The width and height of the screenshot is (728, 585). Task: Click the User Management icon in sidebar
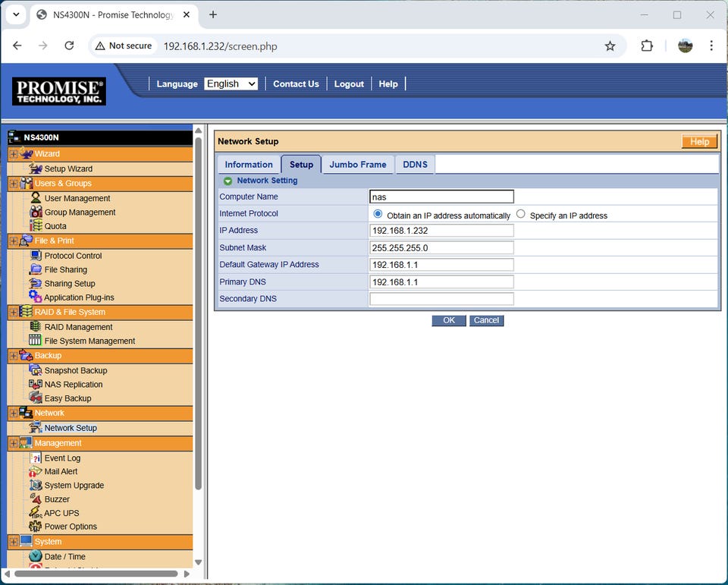(x=36, y=198)
